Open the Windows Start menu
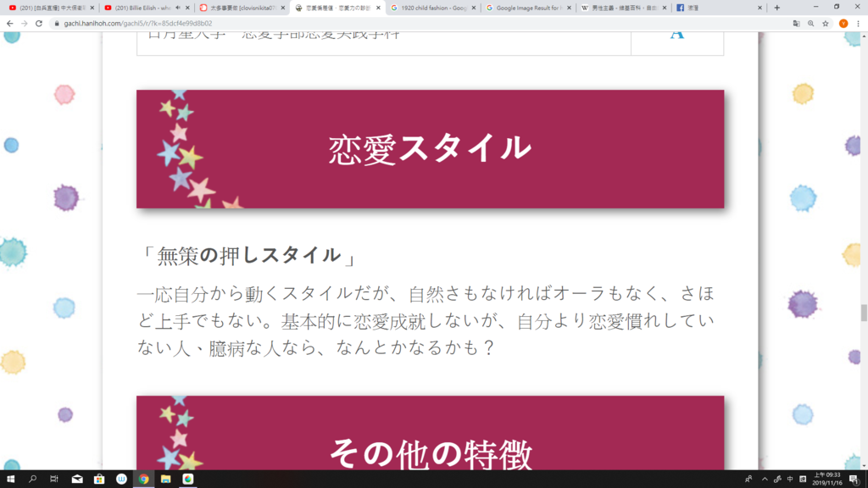868x488 pixels. [x=10, y=479]
